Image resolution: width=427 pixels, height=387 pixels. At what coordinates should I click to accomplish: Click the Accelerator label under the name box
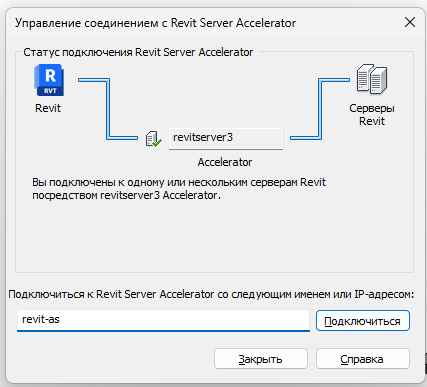point(225,162)
